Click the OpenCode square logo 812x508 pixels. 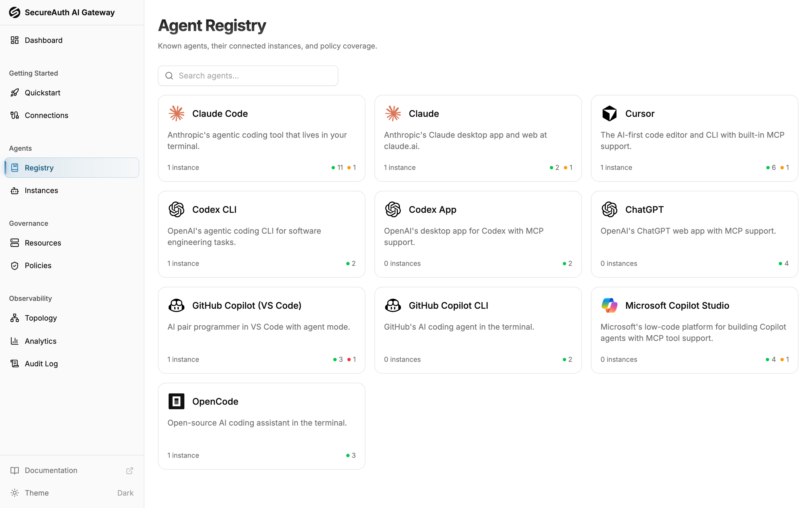[x=176, y=401]
